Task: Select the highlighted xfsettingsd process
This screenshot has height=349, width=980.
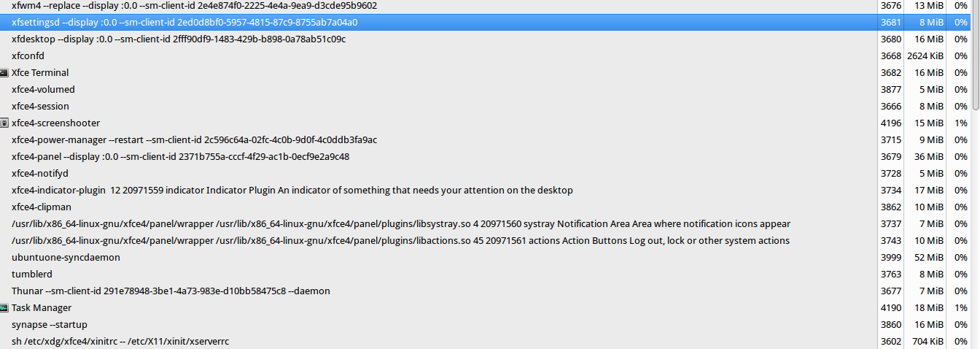Action: pos(184,23)
